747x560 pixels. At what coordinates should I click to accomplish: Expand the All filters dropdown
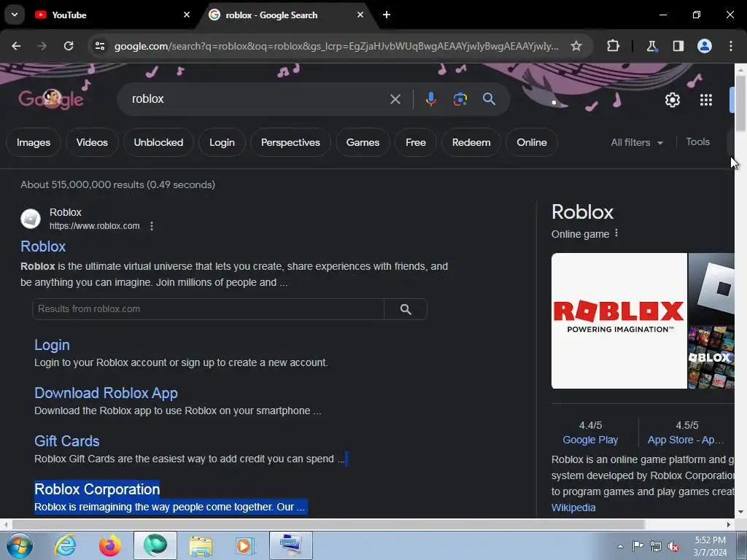pos(637,142)
